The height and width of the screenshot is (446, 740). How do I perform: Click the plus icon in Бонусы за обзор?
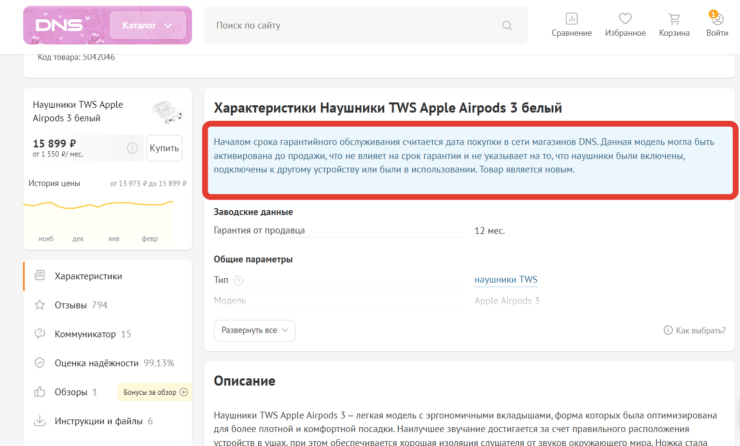pyautogui.click(x=184, y=392)
